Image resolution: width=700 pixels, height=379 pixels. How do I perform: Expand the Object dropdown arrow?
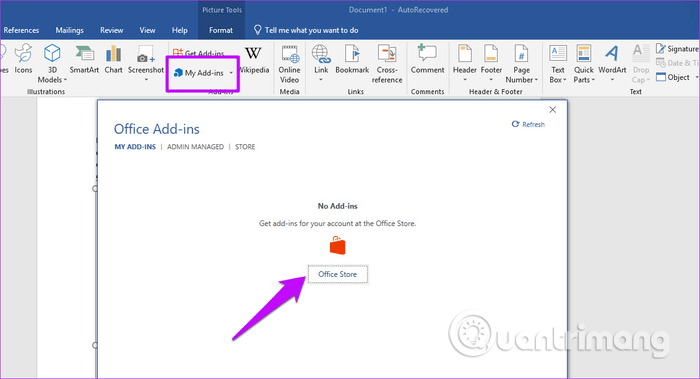coord(696,77)
